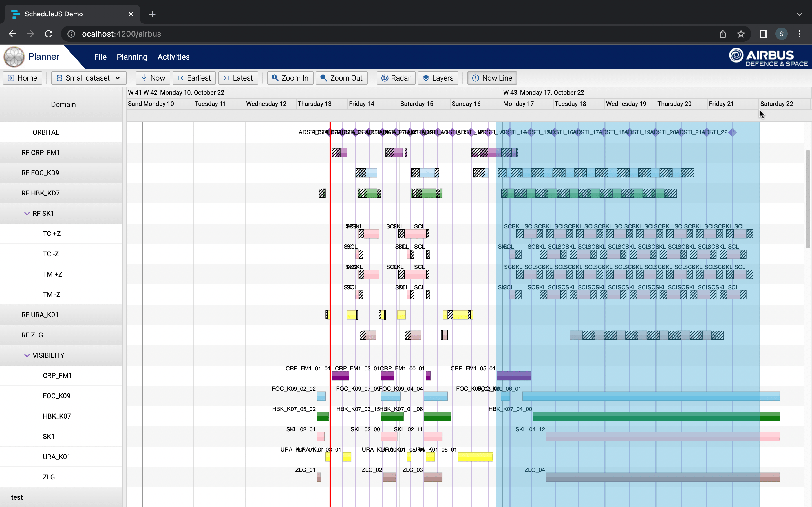Select the HBK_K07_04_00 green bar

654,416
